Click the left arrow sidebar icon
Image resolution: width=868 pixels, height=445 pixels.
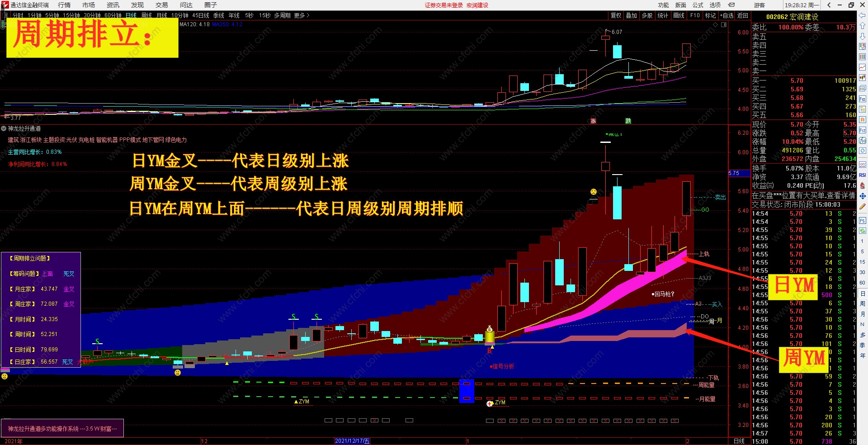point(863,16)
